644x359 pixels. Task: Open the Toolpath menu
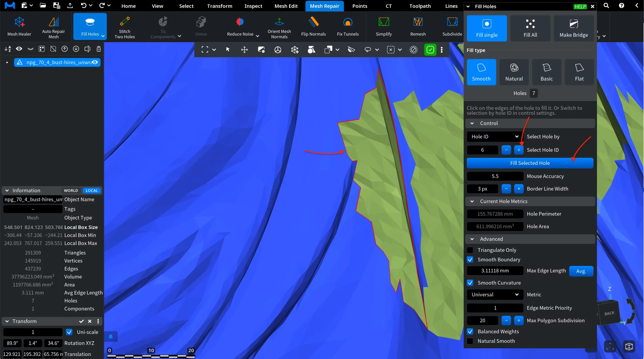(420, 6)
